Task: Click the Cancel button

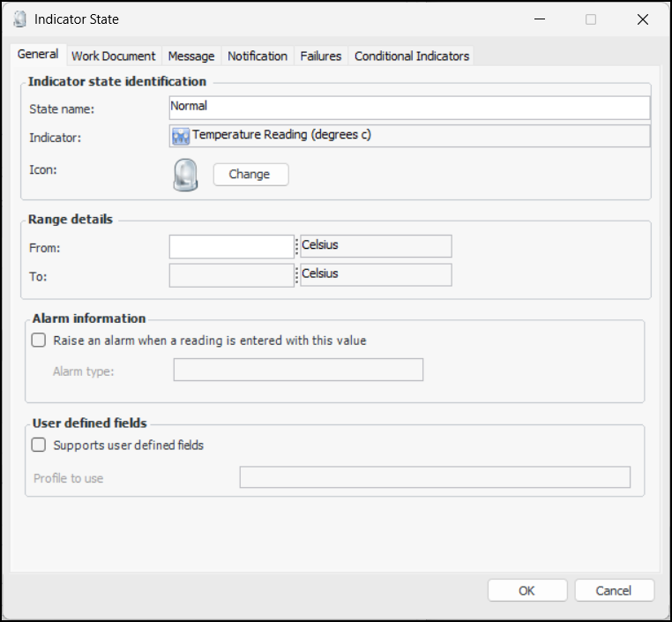Action: coord(614,590)
